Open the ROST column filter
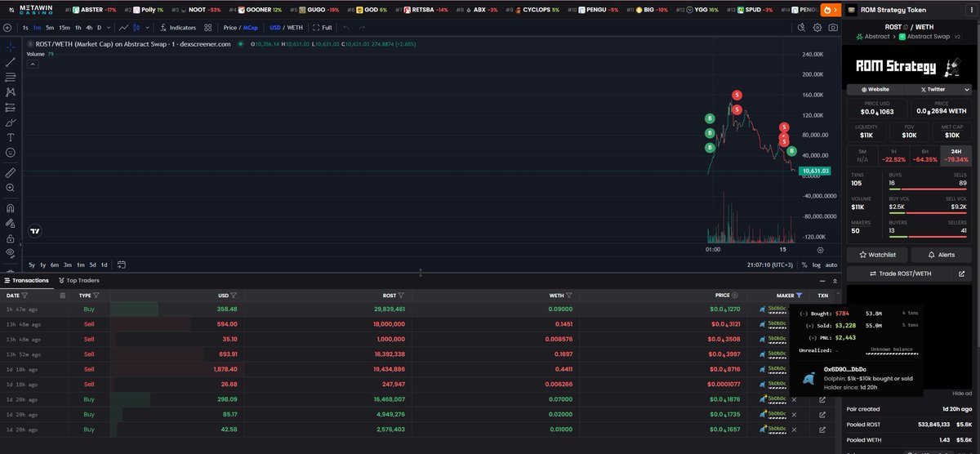980x454 pixels. pos(400,295)
